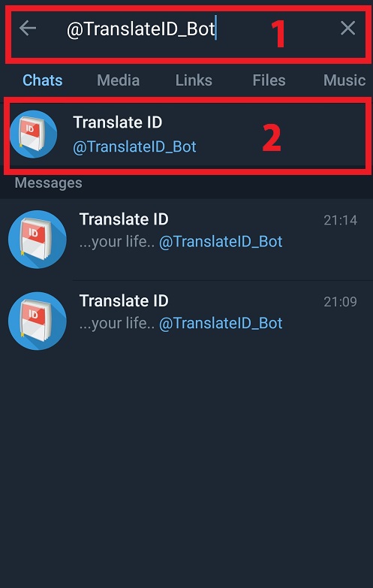Open the Translate ID message title from 21:09
This screenshot has height=588, width=373.
coord(124,300)
